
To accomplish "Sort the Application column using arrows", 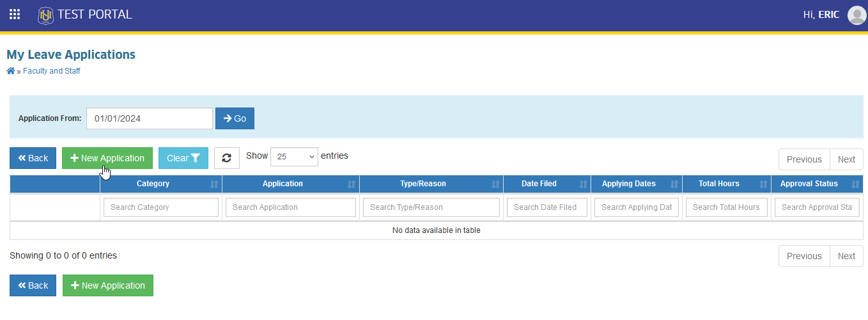I will click(352, 184).
